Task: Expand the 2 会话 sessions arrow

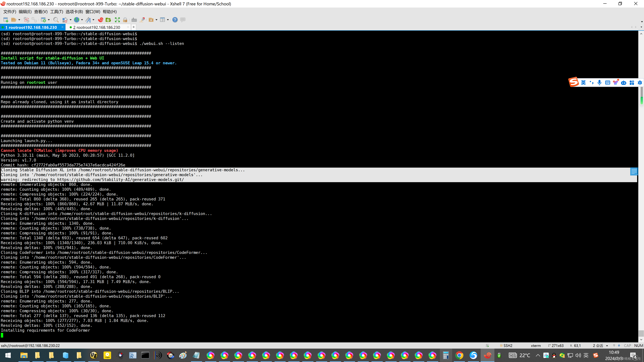Action: [x=607, y=346]
